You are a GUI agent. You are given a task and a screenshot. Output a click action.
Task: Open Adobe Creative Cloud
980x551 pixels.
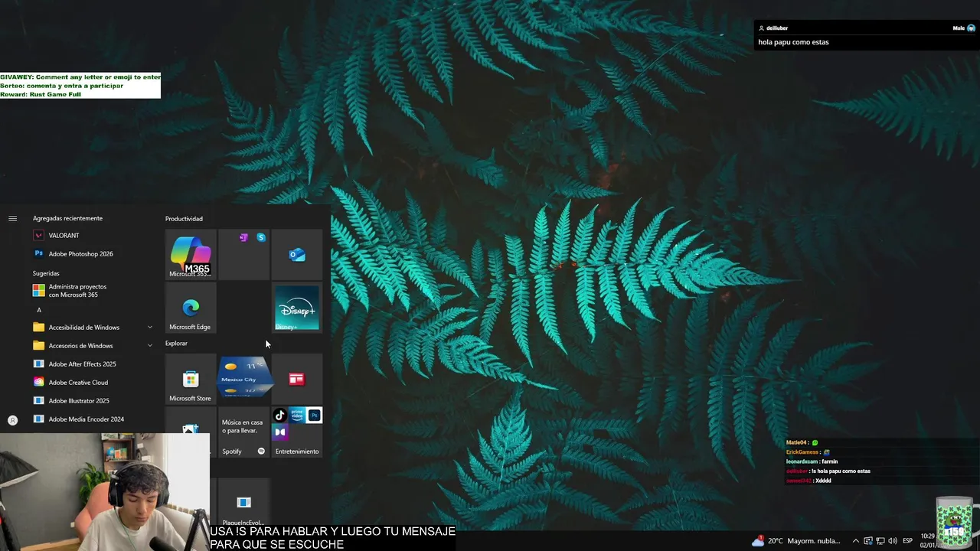coord(92,383)
